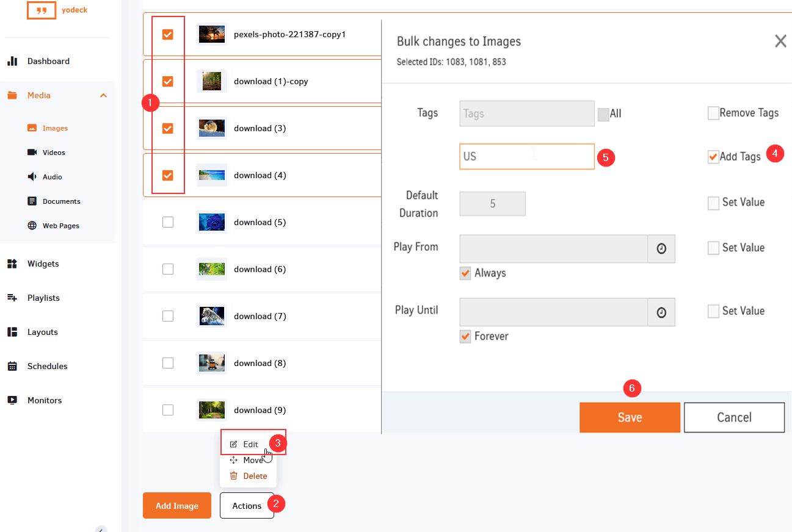Click the download (4) image thumbnail
Screen dimensions: 792x532
(x=211, y=174)
